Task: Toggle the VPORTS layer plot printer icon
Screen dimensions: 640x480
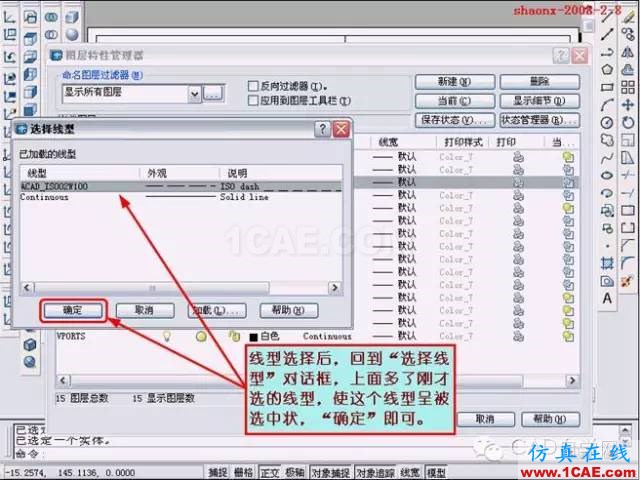Action: pyautogui.click(x=518, y=336)
